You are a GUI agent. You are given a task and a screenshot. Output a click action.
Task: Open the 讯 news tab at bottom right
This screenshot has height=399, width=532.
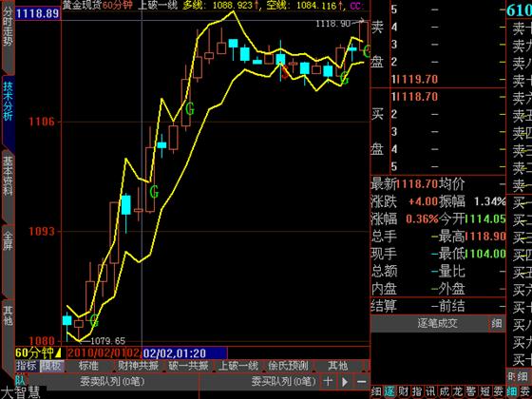point(429,392)
